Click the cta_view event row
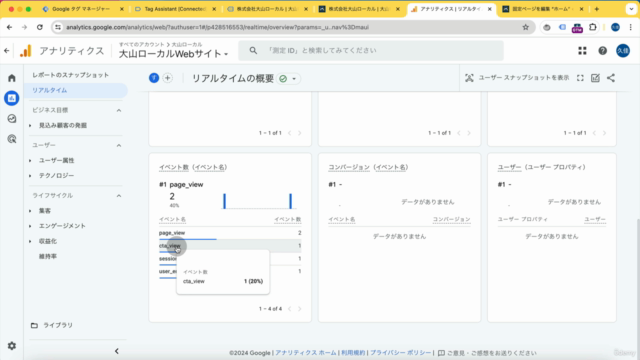The height and width of the screenshot is (360, 640). pos(230,246)
